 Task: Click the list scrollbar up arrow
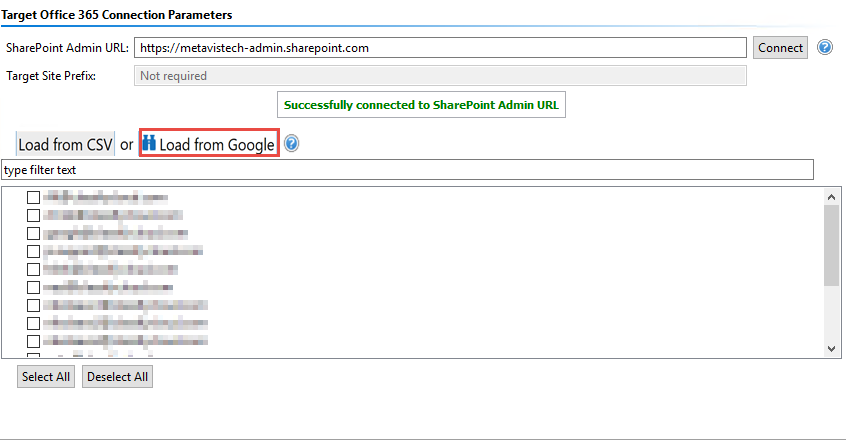click(831, 197)
